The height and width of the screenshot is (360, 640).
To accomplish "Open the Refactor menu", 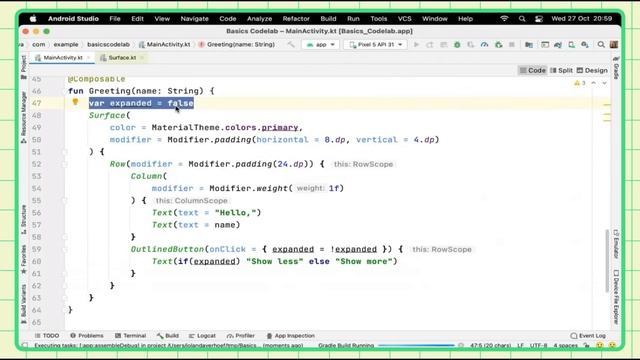I will pyautogui.click(x=296, y=19).
